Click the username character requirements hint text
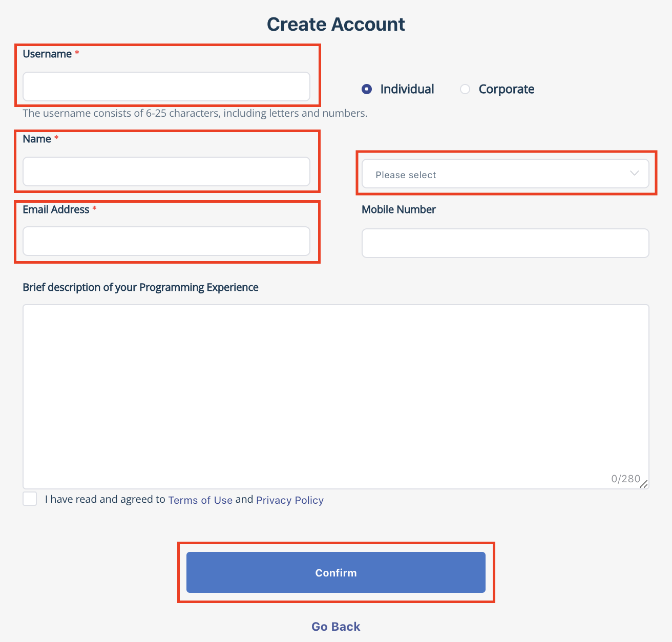This screenshot has height=642, width=672. 195,113
